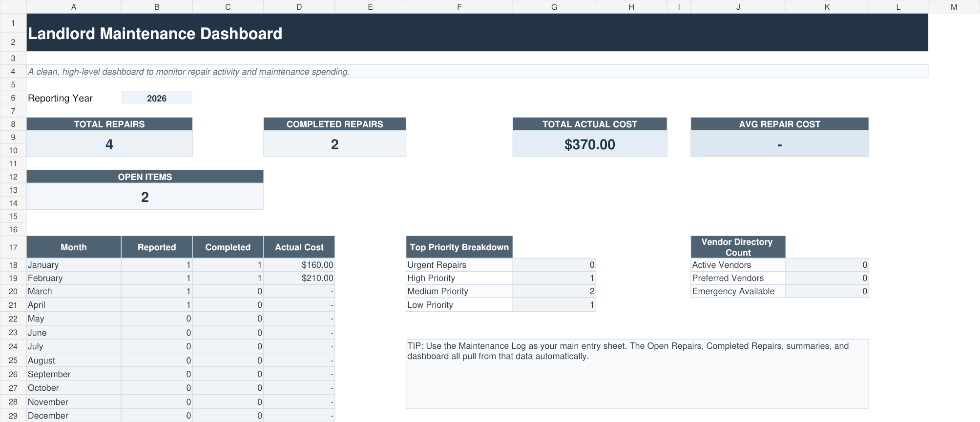Image resolution: width=980 pixels, height=422 pixels.
Task: Select row 17 header
Action: click(x=13, y=247)
